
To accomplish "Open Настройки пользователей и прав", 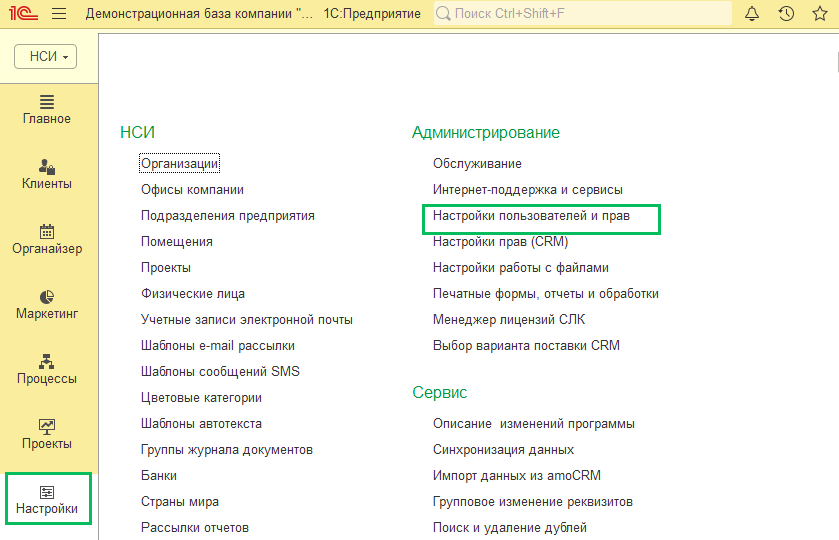I will click(x=531, y=216).
